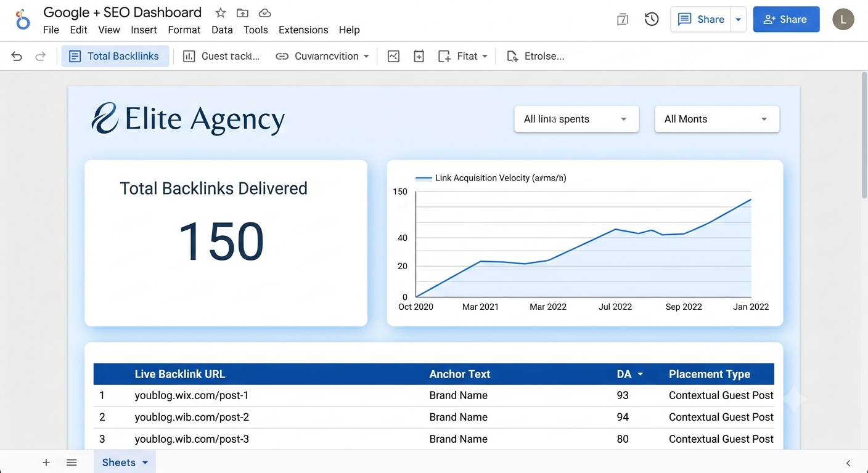This screenshot has width=868, height=473.
Task: Open the Format menu
Action: coord(184,30)
